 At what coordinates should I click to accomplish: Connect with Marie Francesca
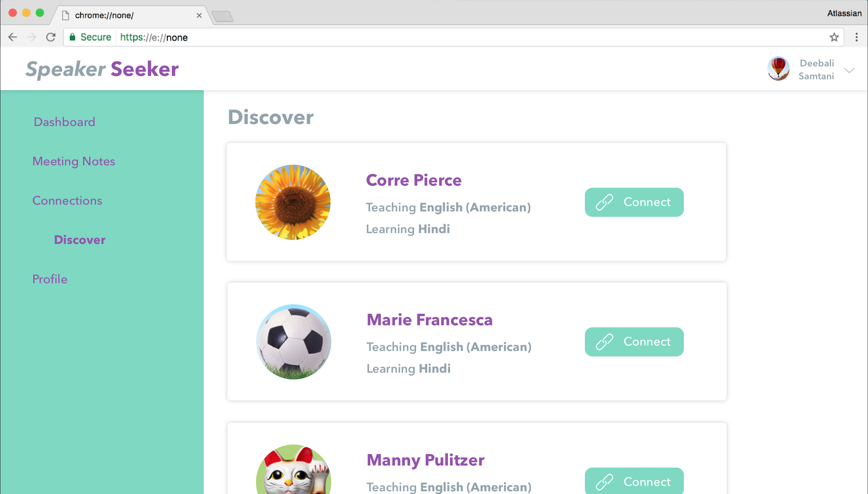(x=634, y=342)
